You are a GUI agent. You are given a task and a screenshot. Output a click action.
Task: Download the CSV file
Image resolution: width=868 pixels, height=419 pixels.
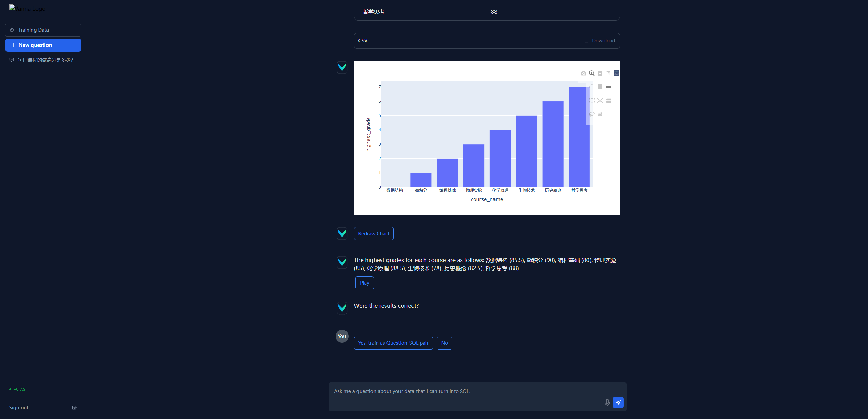point(600,41)
